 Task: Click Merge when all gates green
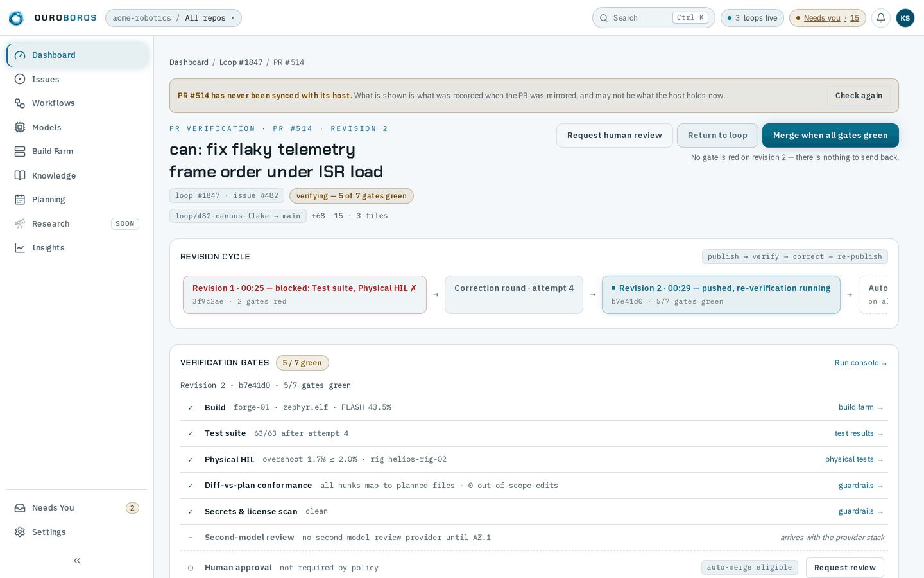[830, 136]
